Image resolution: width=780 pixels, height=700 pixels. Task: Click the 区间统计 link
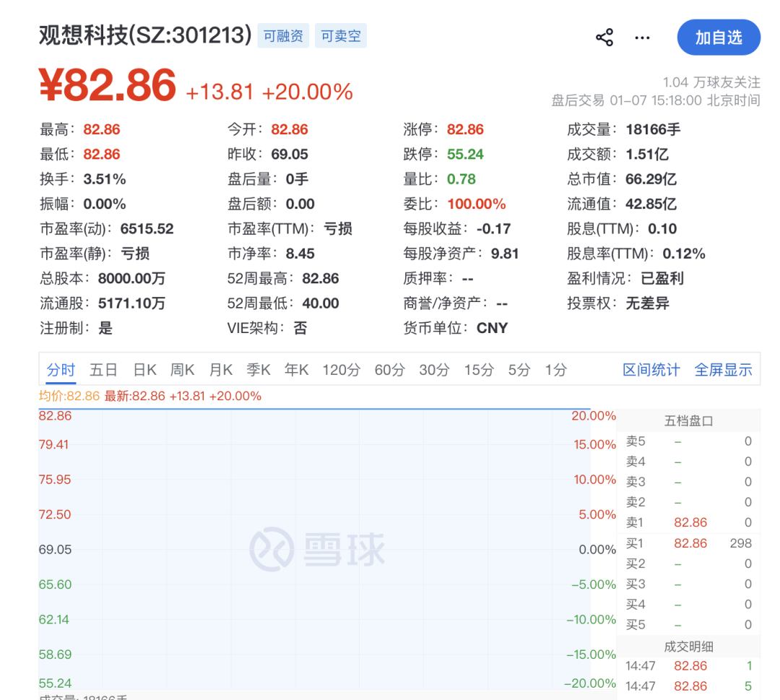tap(651, 370)
